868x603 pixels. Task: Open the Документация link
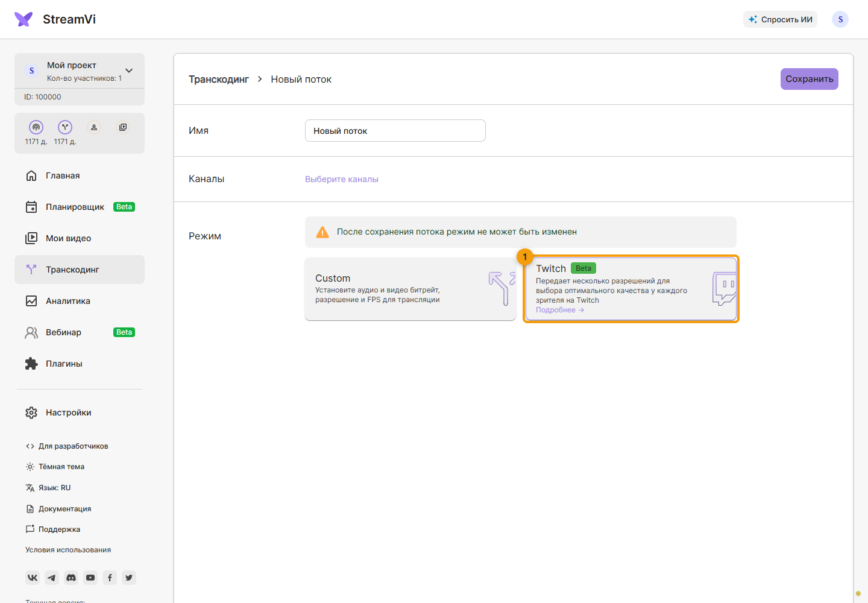tap(58, 509)
